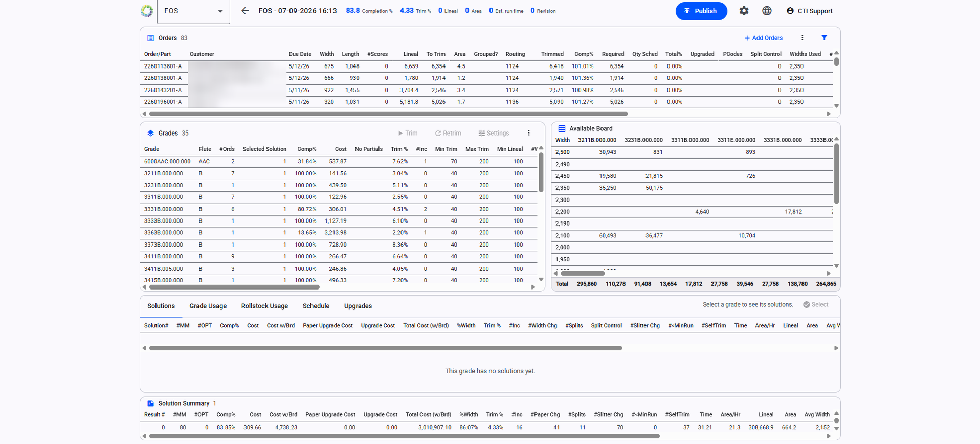The width and height of the screenshot is (980, 444).
Task: Click Add Orders link
Action: 763,38
